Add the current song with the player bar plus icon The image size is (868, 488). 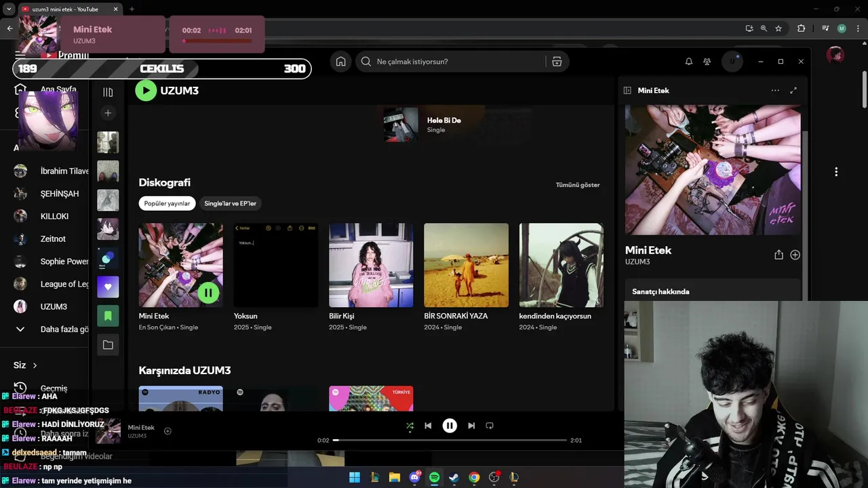[167, 431]
